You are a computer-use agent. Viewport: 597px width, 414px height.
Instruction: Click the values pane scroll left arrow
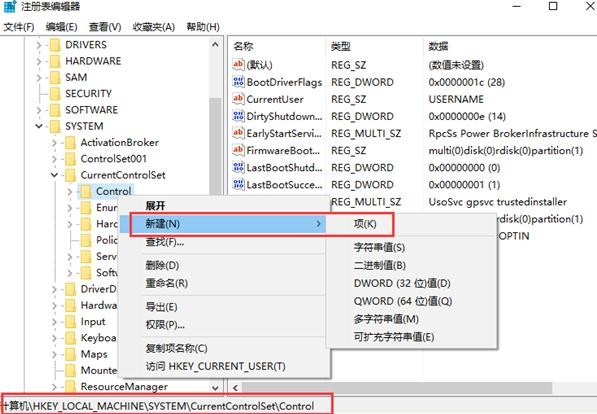[235, 388]
